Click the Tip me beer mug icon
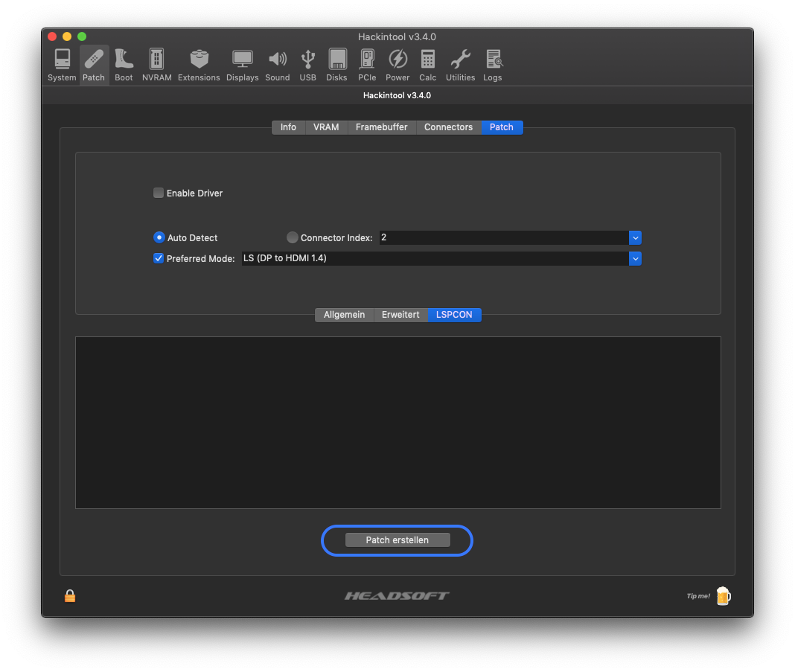 click(724, 596)
